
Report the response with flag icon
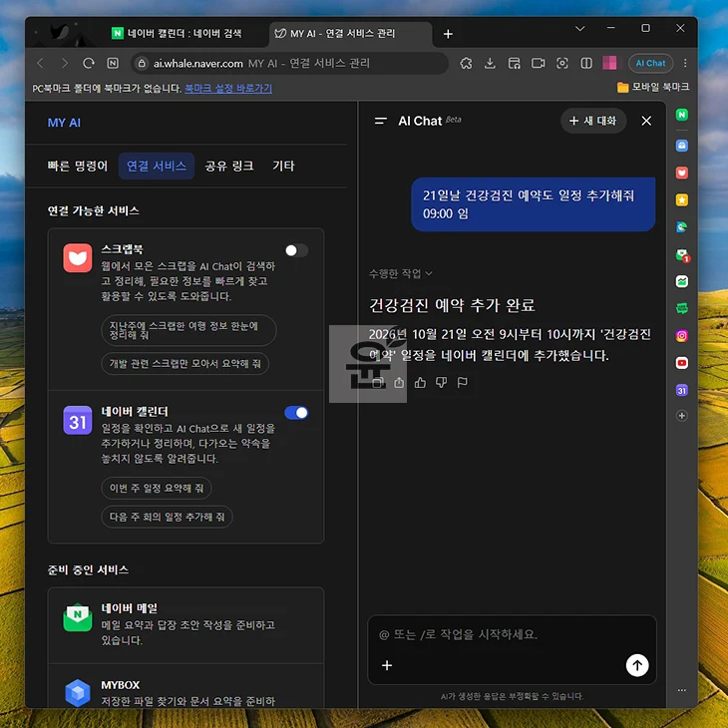click(463, 383)
